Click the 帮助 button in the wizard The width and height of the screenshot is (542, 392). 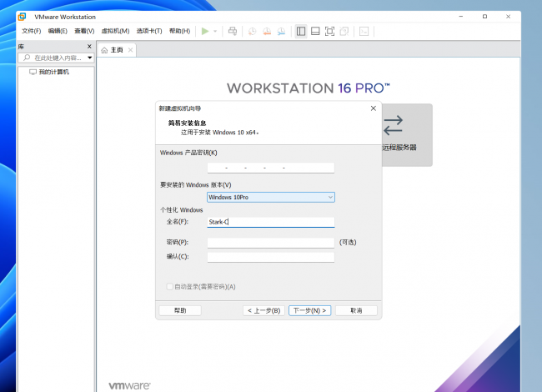(x=180, y=310)
